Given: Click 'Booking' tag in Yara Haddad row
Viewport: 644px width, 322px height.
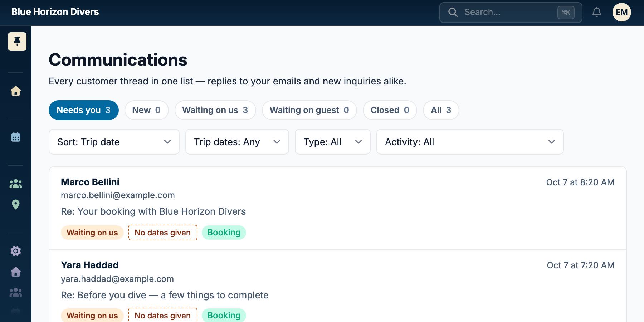Looking at the screenshot, I should (224, 315).
